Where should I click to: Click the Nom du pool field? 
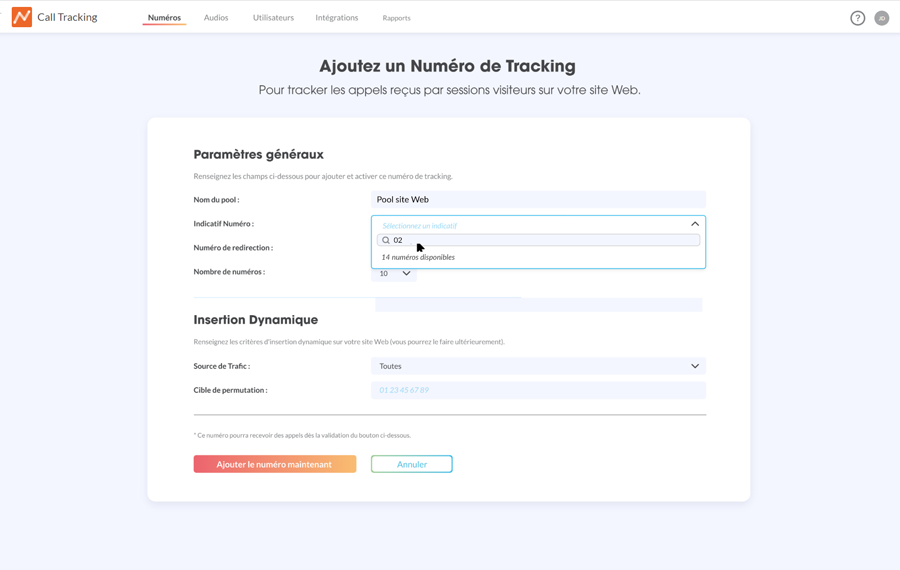538,199
